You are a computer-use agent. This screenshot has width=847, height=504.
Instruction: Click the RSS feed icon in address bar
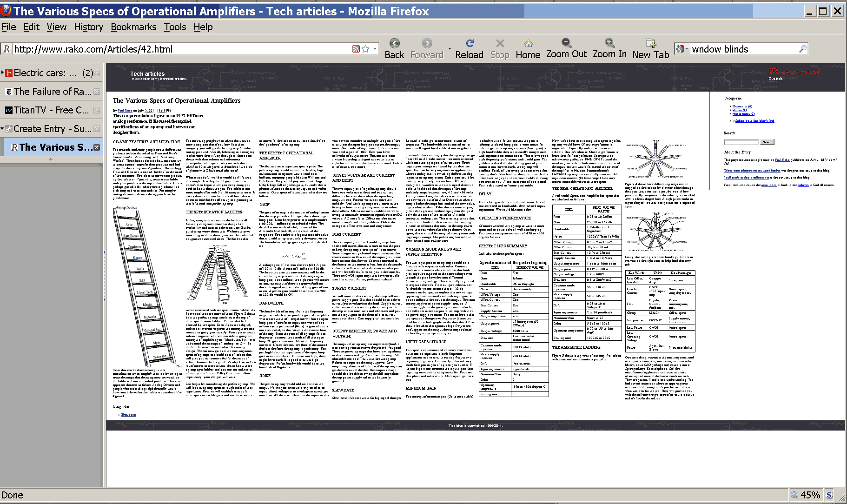click(356, 49)
